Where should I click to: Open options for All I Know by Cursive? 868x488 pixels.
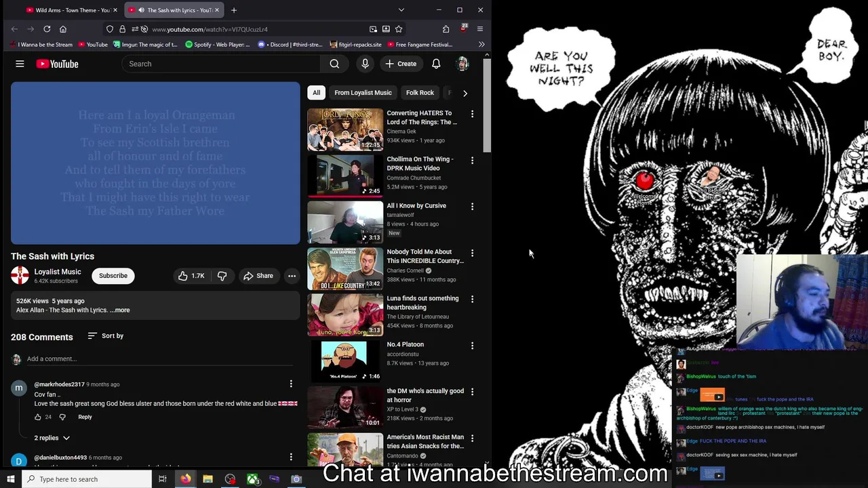pyautogui.click(x=472, y=206)
